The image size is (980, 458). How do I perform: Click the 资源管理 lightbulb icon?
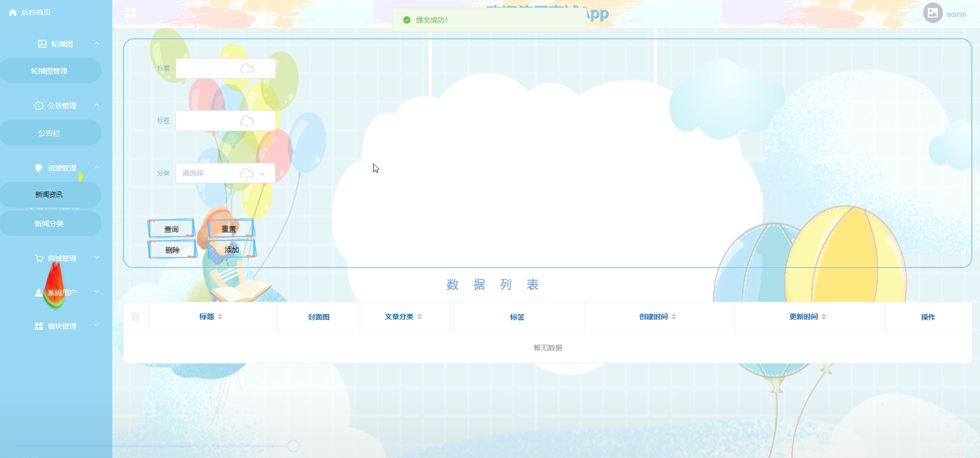click(39, 168)
